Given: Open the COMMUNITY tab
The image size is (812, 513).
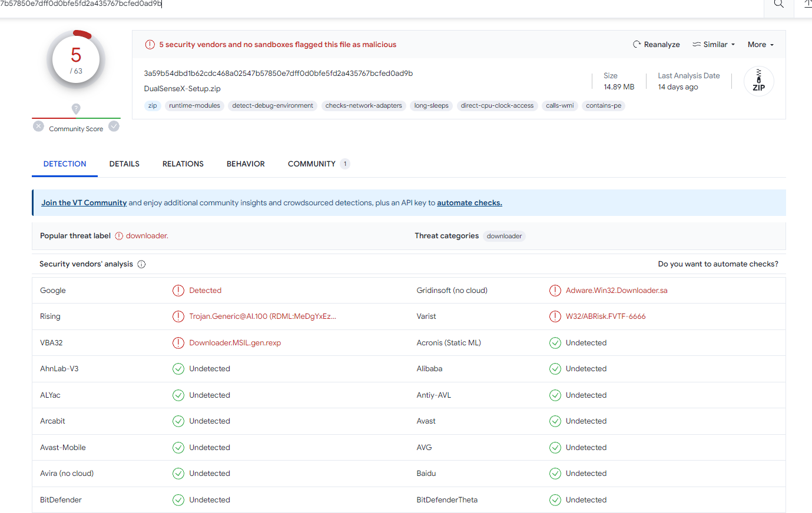Looking at the screenshot, I should pyautogui.click(x=311, y=164).
